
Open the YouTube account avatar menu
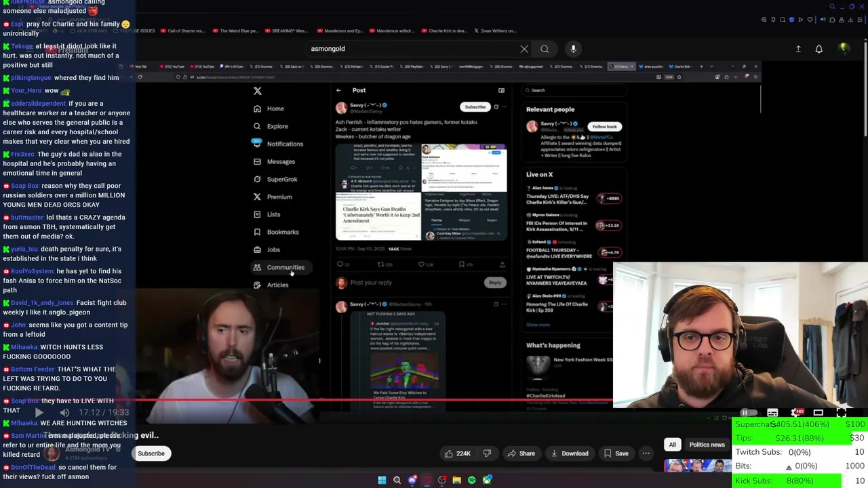coord(844,49)
